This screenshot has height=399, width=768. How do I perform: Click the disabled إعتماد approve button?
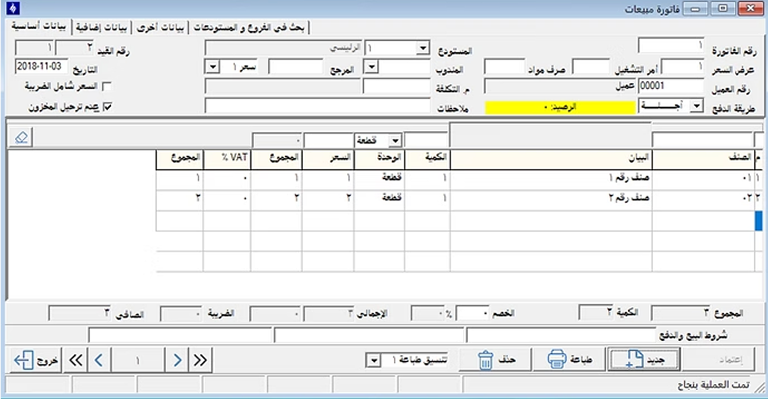pyautogui.click(x=719, y=360)
